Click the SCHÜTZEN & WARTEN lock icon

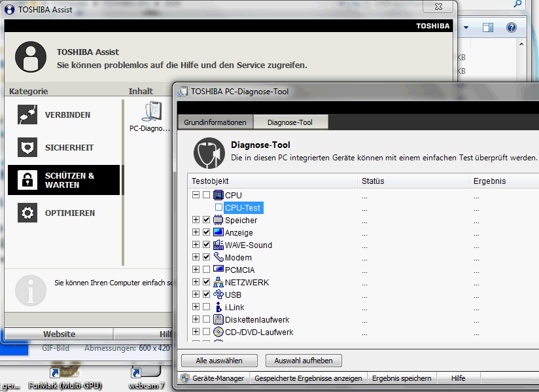27,180
